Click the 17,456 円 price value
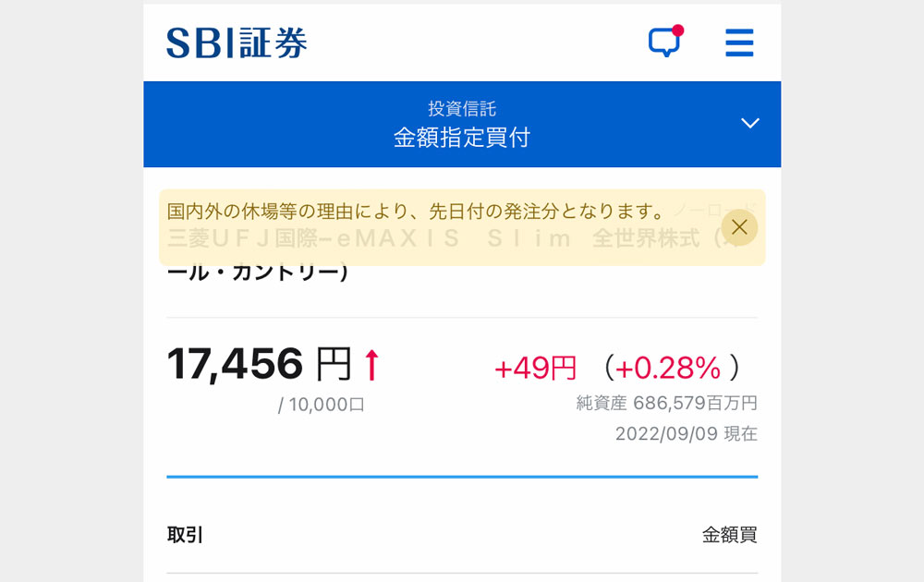Screen dimensions: 924x582 [260, 363]
